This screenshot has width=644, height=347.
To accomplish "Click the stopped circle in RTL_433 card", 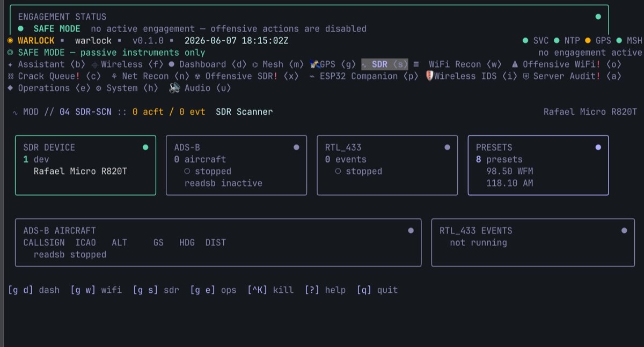I will pos(338,172).
